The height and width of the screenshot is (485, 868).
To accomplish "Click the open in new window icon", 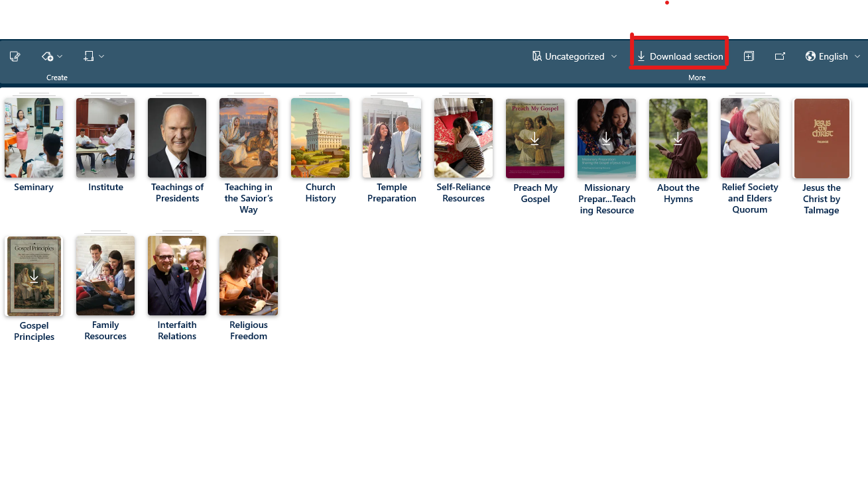I will coord(780,56).
